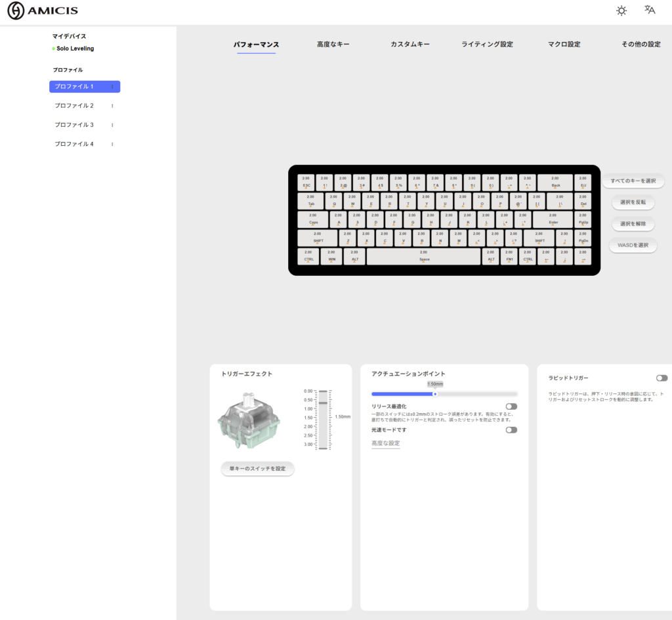Open options menu for プロファイル 4
672x620 pixels.
coord(112,144)
